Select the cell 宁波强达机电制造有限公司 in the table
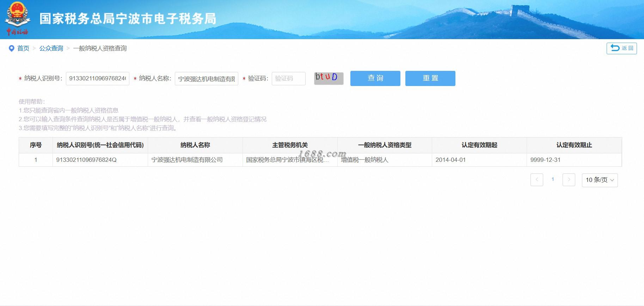This screenshot has height=306, width=644. click(x=195, y=160)
